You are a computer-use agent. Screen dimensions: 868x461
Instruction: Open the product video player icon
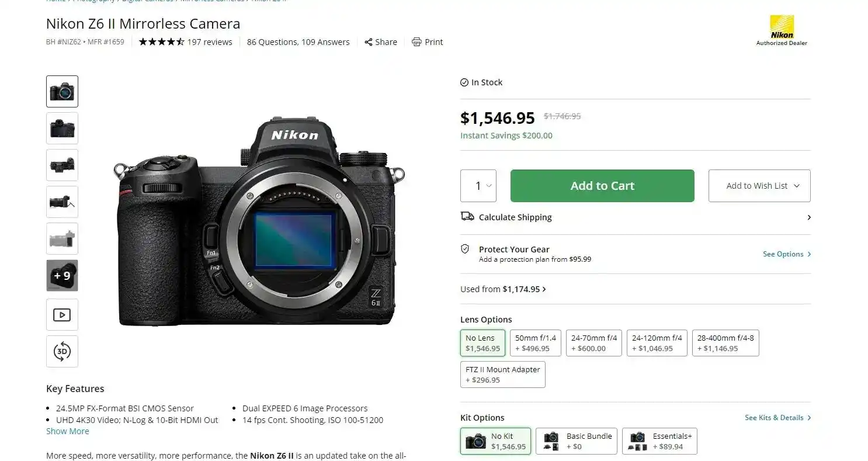coord(62,315)
